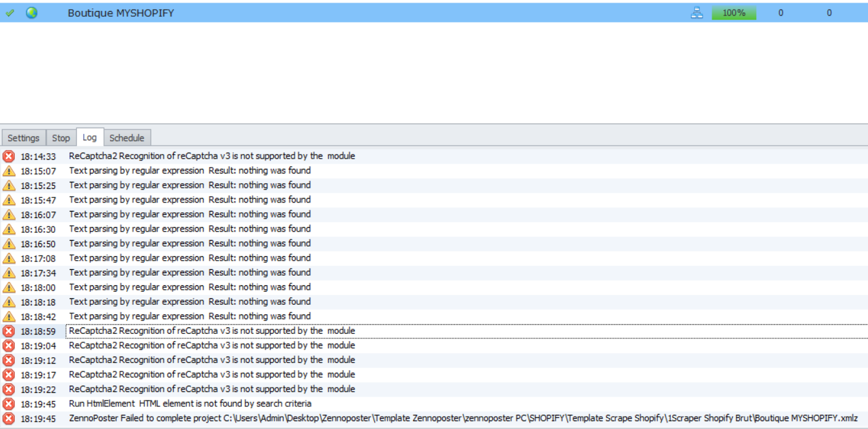This screenshot has width=868, height=429.
Task: Click warning icon of 18:17:34 entry
Action: (8, 272)
